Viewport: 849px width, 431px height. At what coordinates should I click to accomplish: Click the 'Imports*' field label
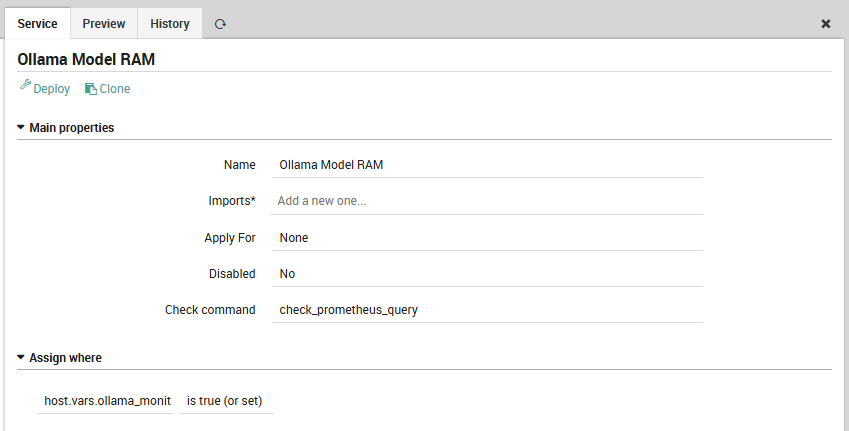pos(225,201)
